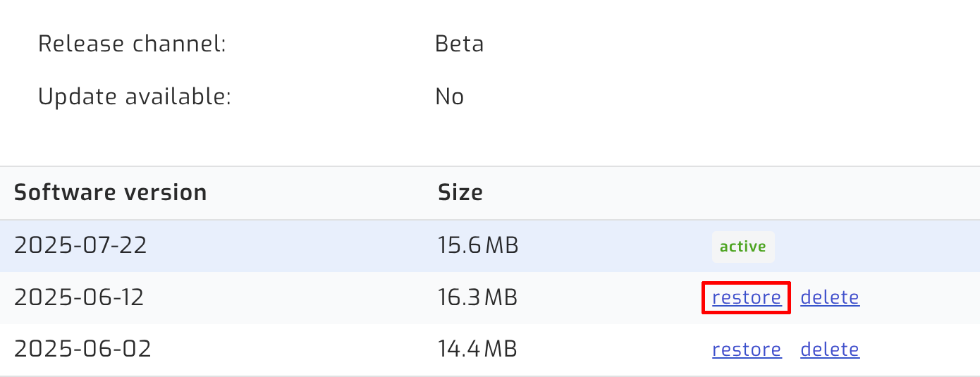Viewport: 980px width, 377px height.
Task: Restore the 2025-06-12 software version
Action: click(x=747, y=297)
